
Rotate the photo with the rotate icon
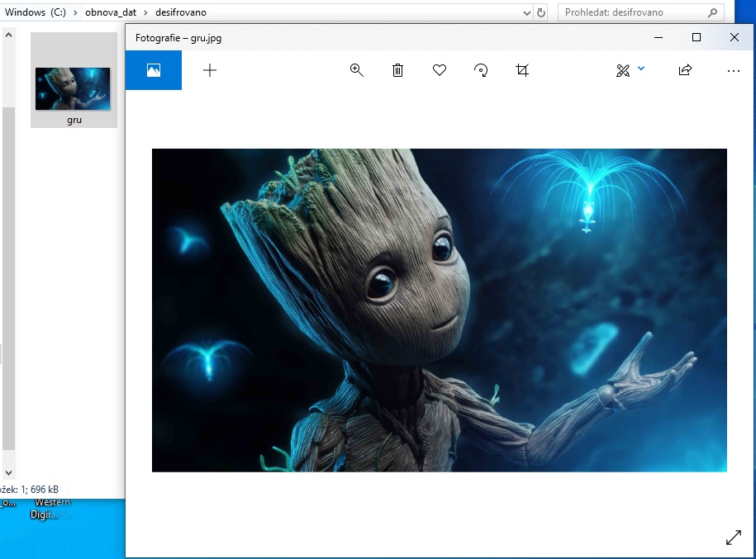(481, 70)
